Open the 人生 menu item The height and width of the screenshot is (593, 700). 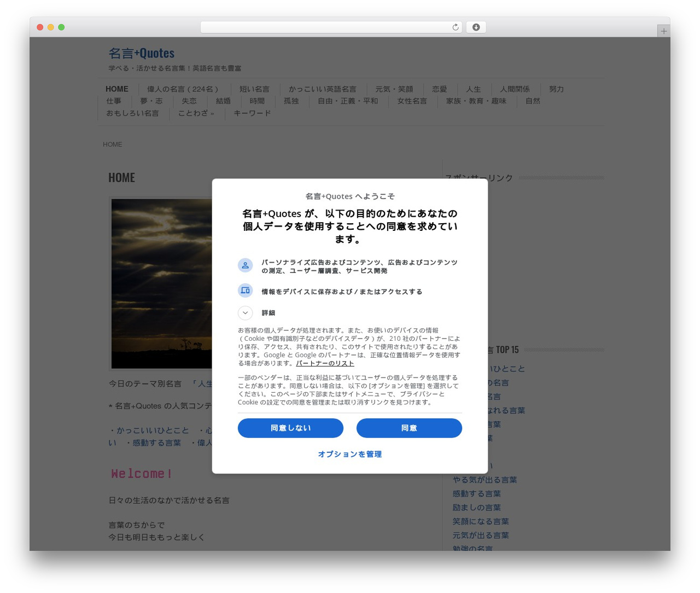tap(474, 89)
